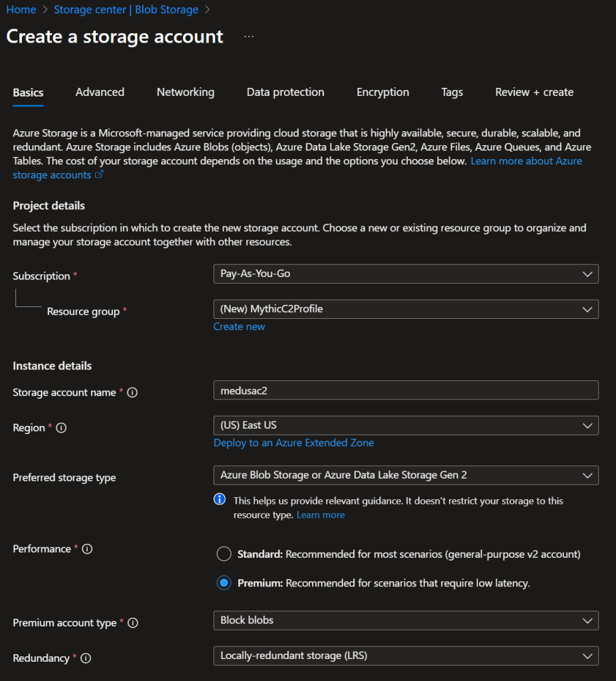This screenshot has width=616, height=681.
Task: Click info icon beside Performance label
Action: [87, 549]
